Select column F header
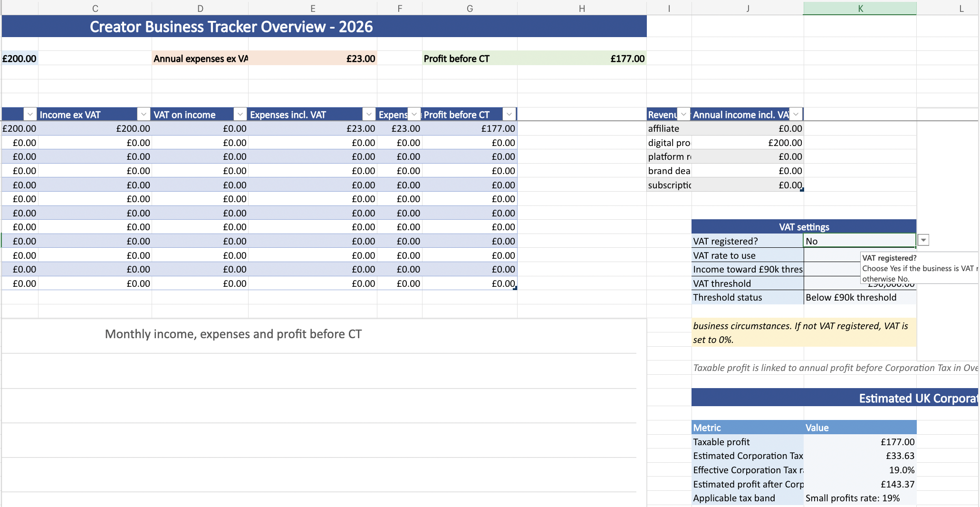The height and width of the screenshot is (507, 980). (x=400, y=8)
